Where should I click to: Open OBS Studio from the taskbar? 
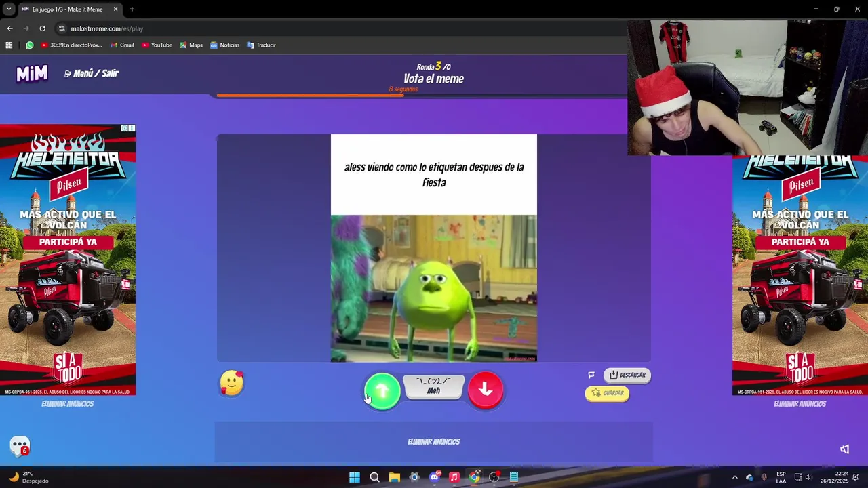[494, 477]
